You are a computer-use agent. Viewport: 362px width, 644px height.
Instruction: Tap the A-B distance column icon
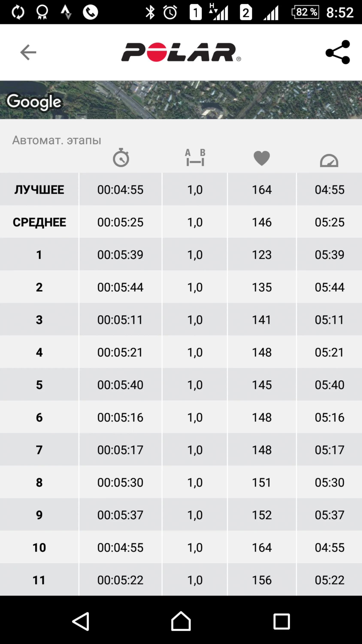195,158
